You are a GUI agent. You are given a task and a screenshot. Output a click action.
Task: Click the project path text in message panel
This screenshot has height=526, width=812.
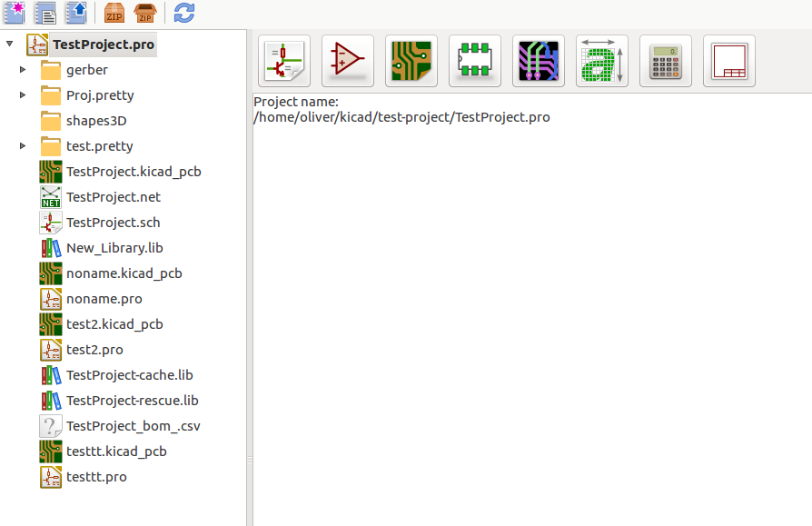pos(401,117)
